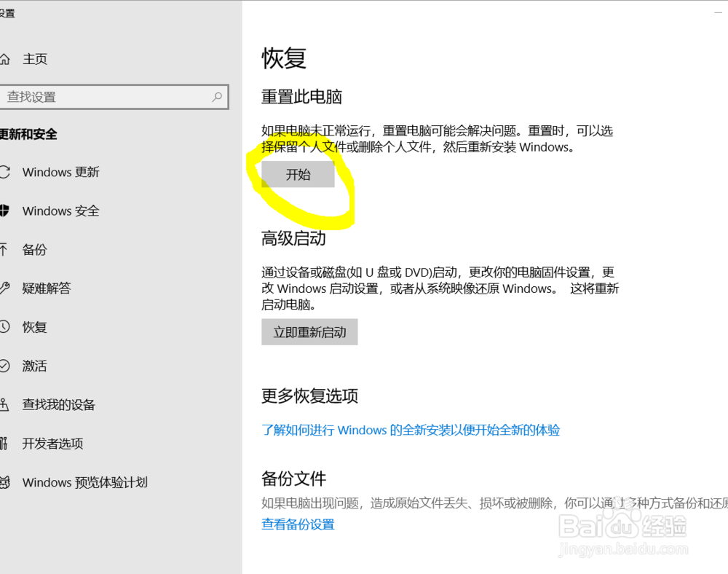The height and width of the screenshot is (574, 728).
Task: Click the 备份 upload arrow icon
Action: 3,249
